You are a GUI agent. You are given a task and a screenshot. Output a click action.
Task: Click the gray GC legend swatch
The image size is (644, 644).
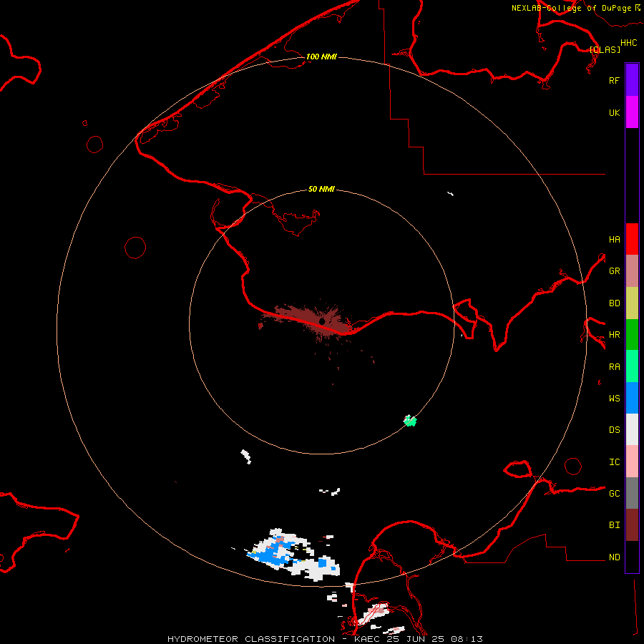click(632, 493)
